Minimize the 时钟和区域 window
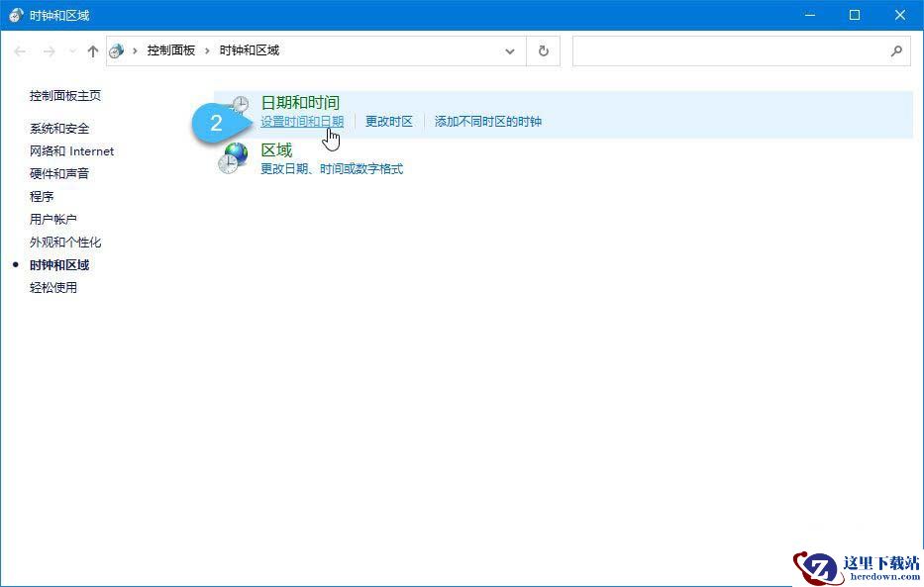 (x=810, y=15)
